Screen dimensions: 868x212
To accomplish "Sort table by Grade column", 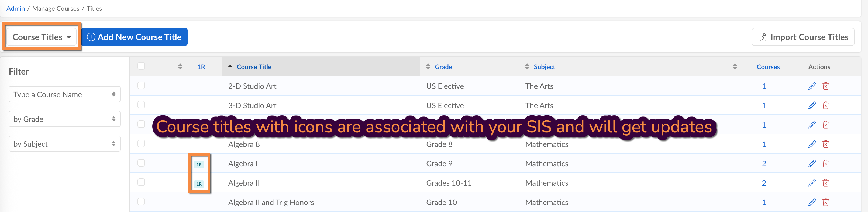I will coord(443,67).
